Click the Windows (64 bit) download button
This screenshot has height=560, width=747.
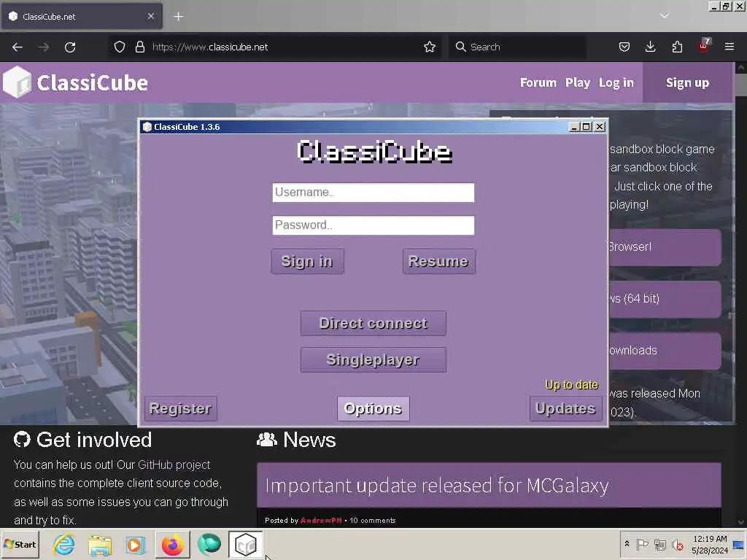click(665, 299)
